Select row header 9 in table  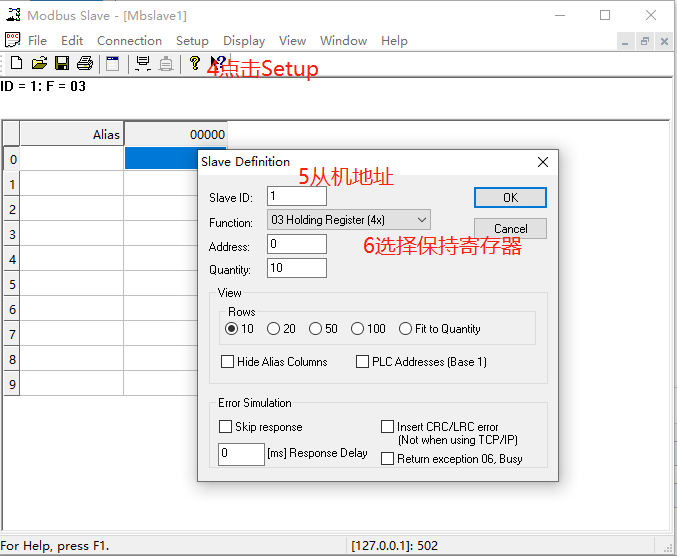pos(12,384)
